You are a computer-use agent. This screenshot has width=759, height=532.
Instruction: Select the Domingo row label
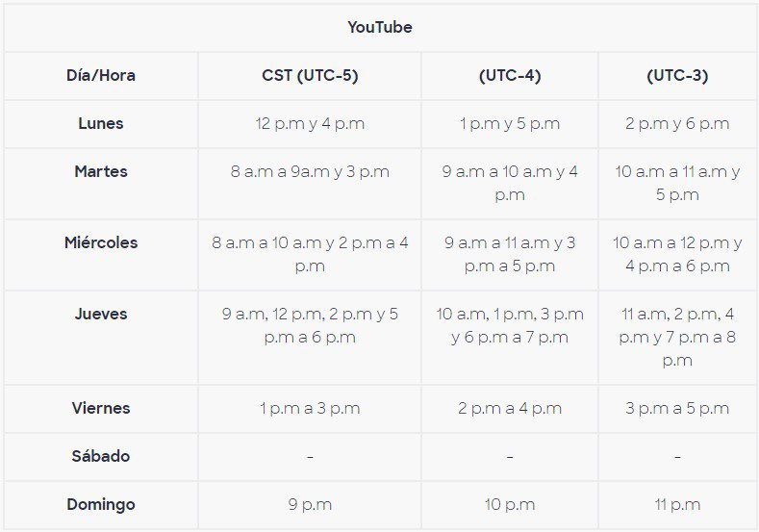coord(101,505)
